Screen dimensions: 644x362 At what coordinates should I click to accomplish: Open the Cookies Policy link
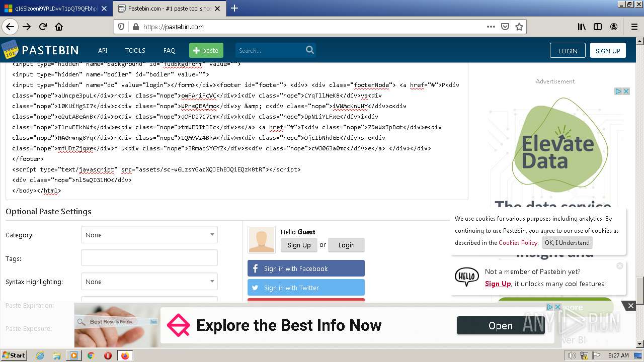[518, 242]
